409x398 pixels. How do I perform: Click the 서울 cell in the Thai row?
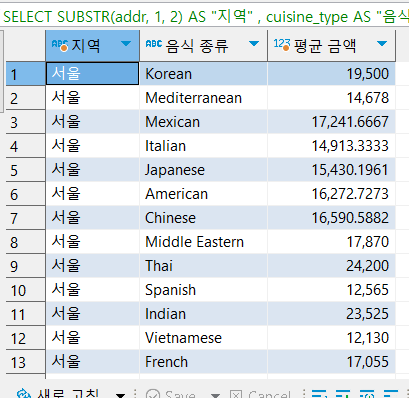93,266
